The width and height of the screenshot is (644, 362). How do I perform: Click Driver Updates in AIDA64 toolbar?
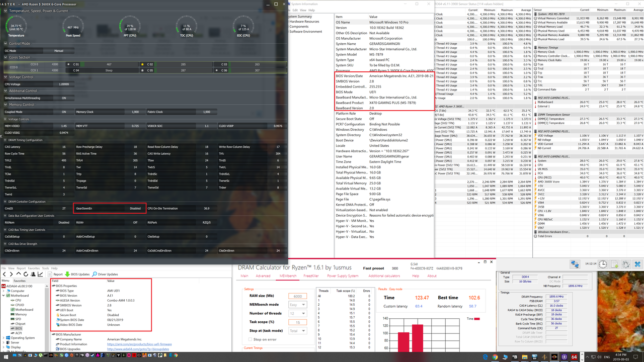tap(105, 274)
